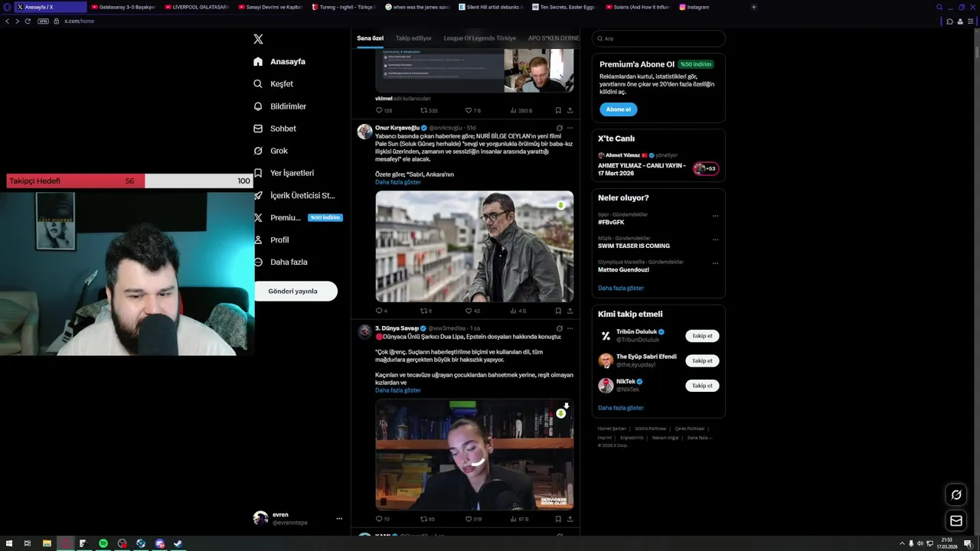Follow NikTek with Takip et button
Image resolution: width=980 pixels, height=551 pixels.
pos(702,386)
